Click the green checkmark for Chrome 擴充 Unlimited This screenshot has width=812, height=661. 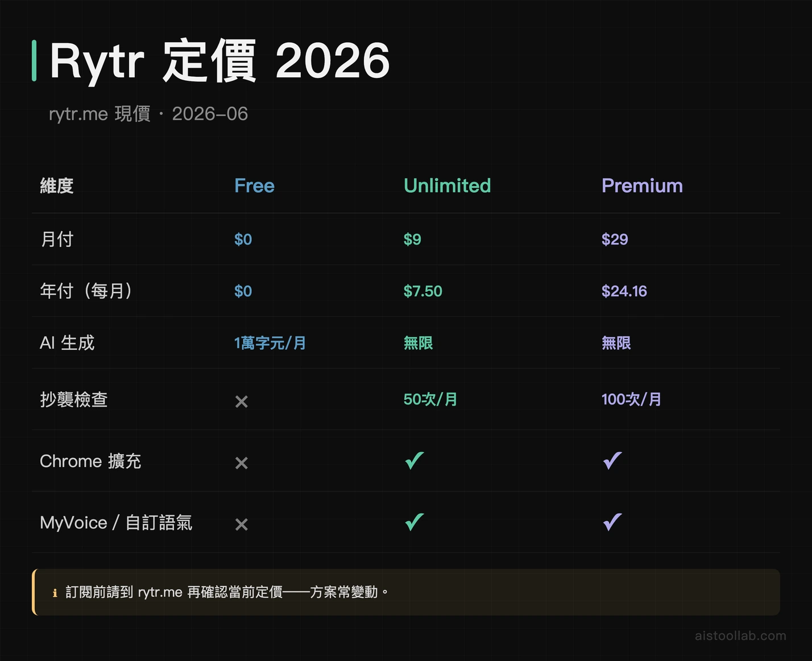(x=415, y=460)
